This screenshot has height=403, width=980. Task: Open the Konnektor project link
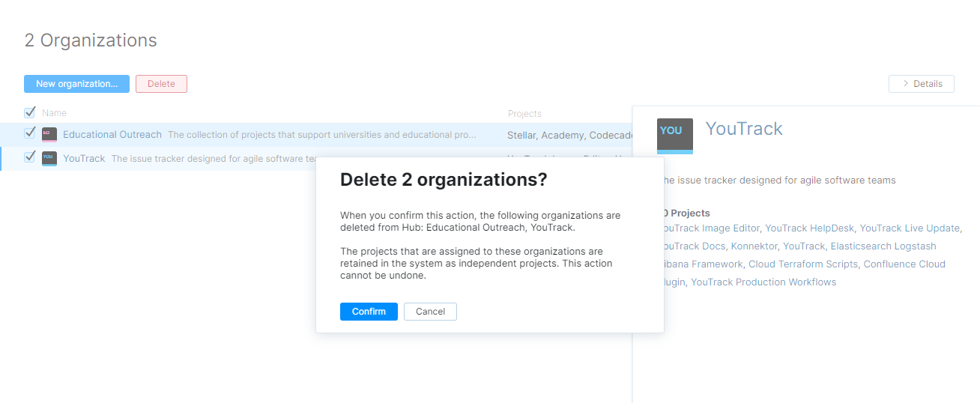(754, 246)
